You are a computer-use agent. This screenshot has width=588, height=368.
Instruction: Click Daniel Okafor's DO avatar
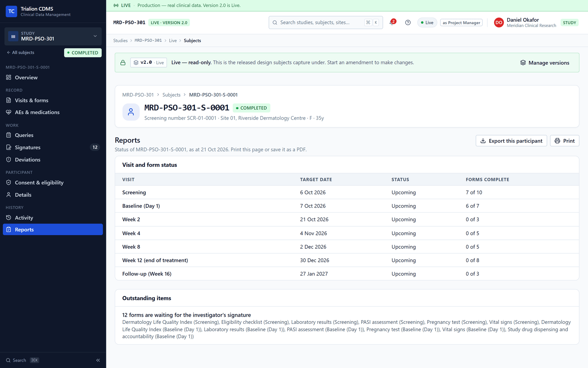point(499,22)
